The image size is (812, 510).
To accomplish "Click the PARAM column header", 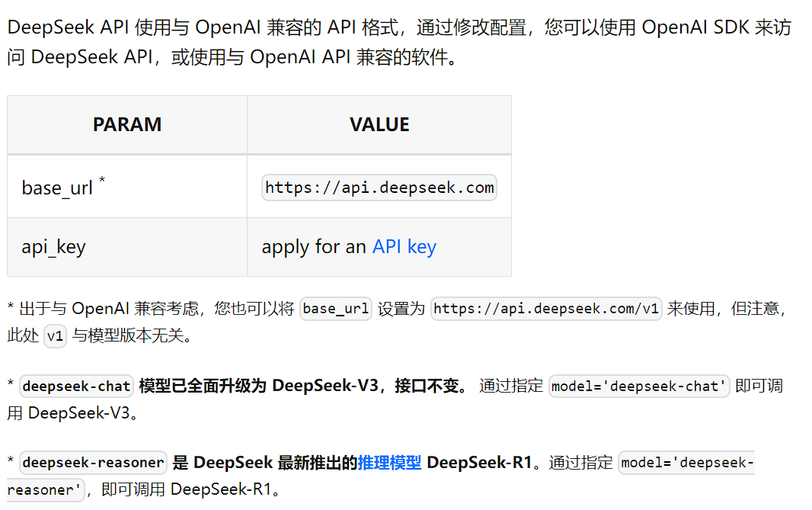I will click(127, 124).
